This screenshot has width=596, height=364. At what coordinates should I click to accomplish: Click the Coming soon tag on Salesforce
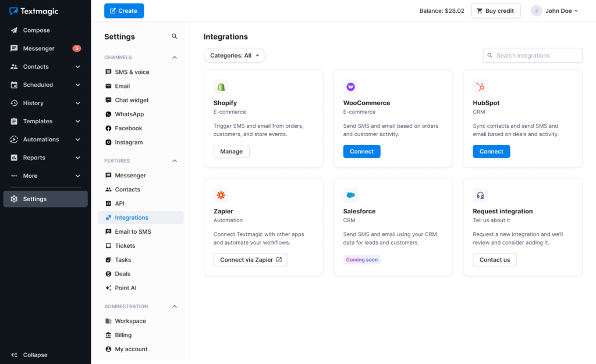(x=361, y=259)
